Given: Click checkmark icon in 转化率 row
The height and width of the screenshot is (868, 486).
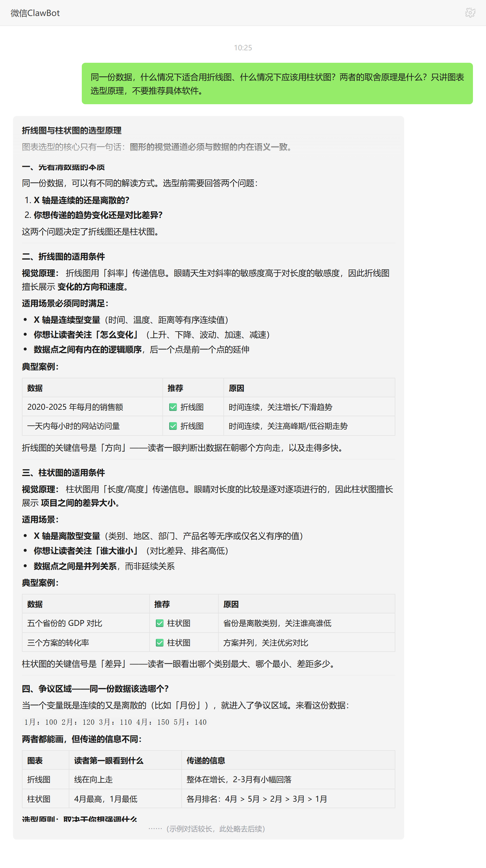Looking at the screenshot, I should pyautogui.click(x=159, y=643).
